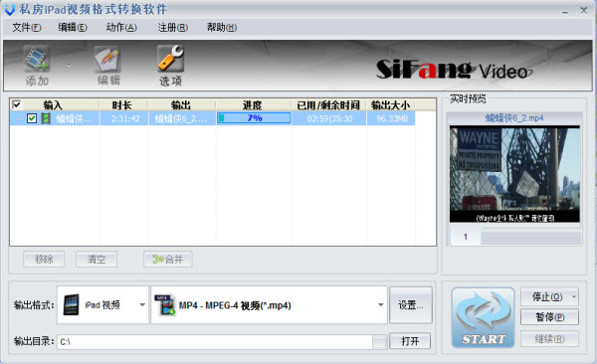Screen dimensions: 597x364
Task: Open the 动作(A) menu
Action: [x=121, y=28]
